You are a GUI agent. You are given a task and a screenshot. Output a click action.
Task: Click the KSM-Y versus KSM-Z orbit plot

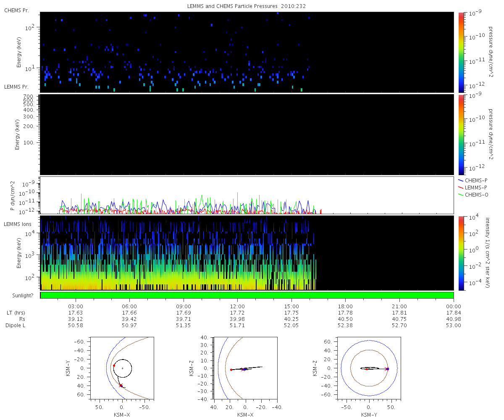pyautogui.click(x=369, y=368)
